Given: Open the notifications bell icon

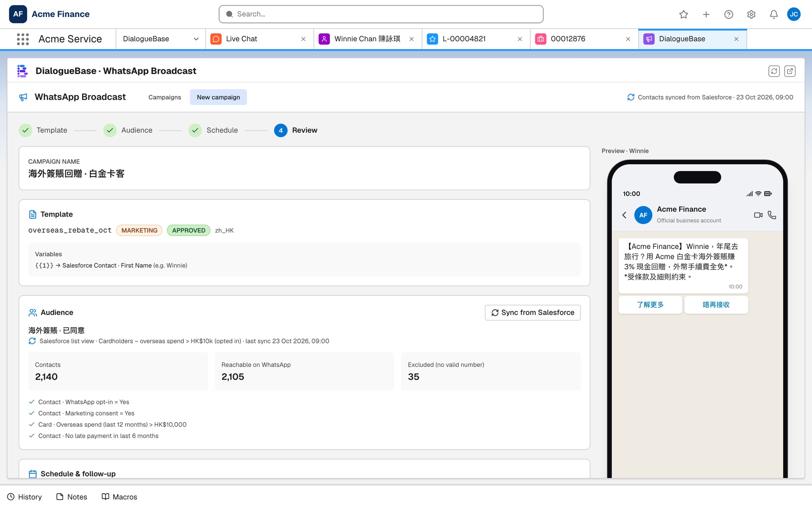Looking at the screenshot, I should [774, 14].
